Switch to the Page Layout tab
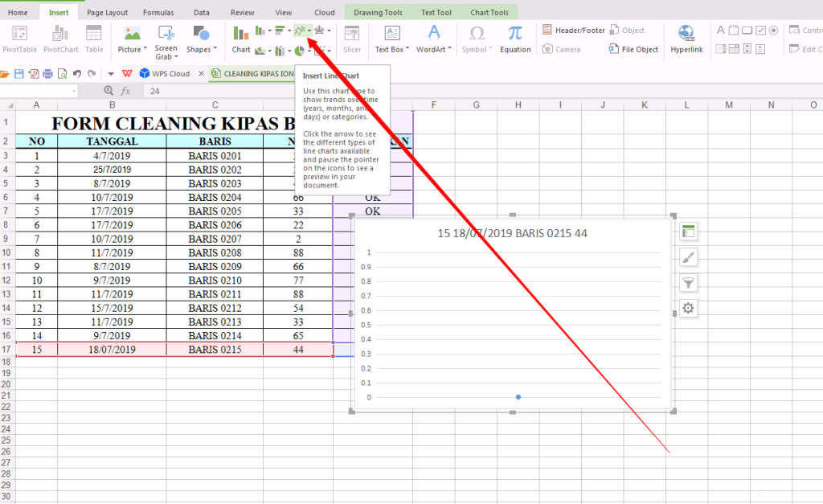This screenshot has width=823, height=504. [x=107, y=13]
